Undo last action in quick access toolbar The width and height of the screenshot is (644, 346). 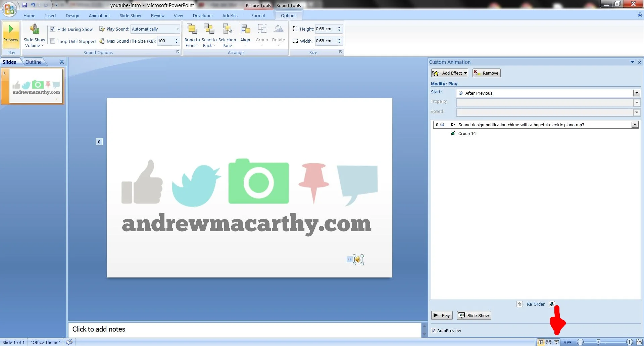[33, 5]
